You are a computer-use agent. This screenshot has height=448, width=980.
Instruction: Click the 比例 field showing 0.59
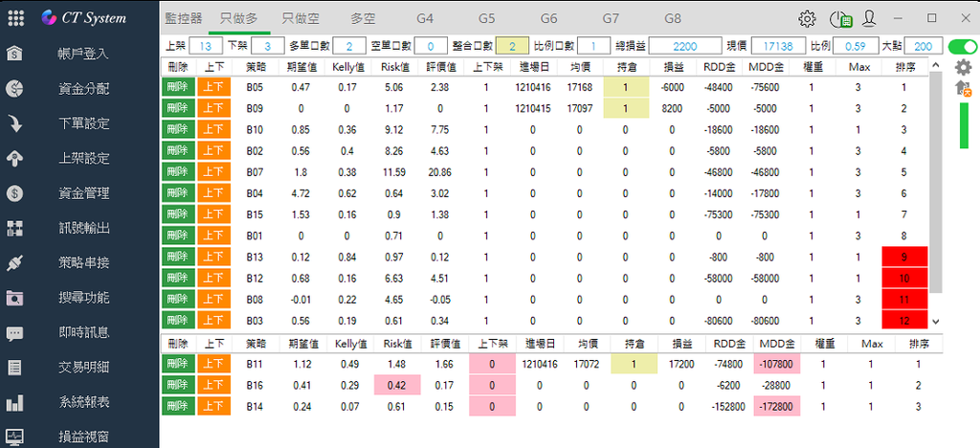pyautogui.click(x=855, y=46)
